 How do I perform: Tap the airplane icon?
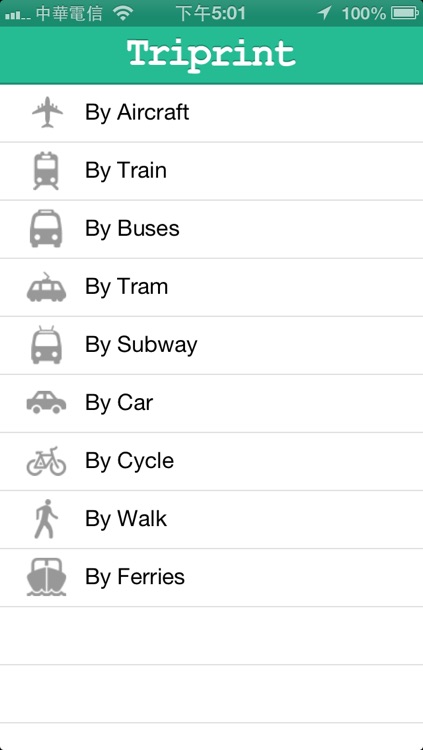(x=47, y=112)
